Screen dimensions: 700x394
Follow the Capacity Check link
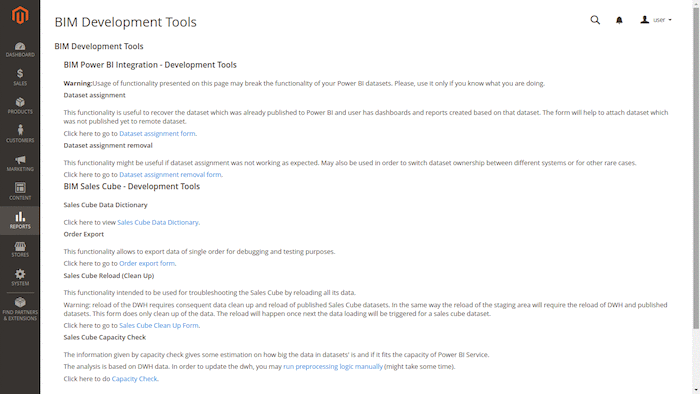coord(134,378)
